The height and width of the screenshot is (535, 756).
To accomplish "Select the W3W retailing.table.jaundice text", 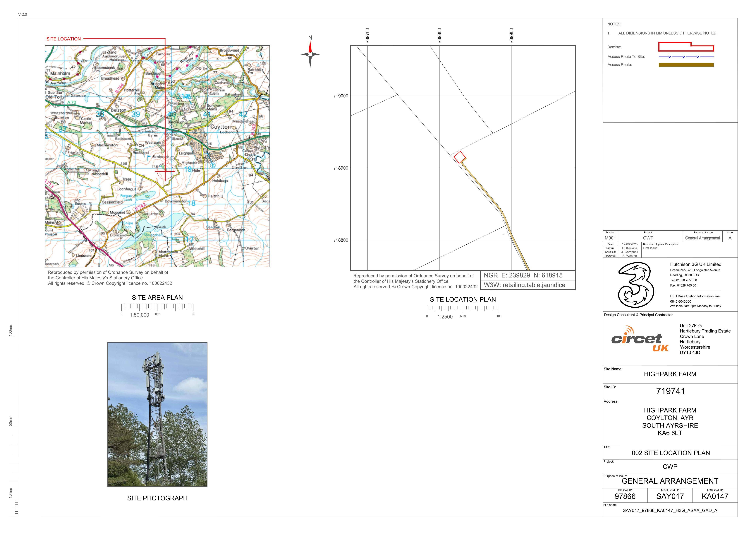I will click(525, 285).
